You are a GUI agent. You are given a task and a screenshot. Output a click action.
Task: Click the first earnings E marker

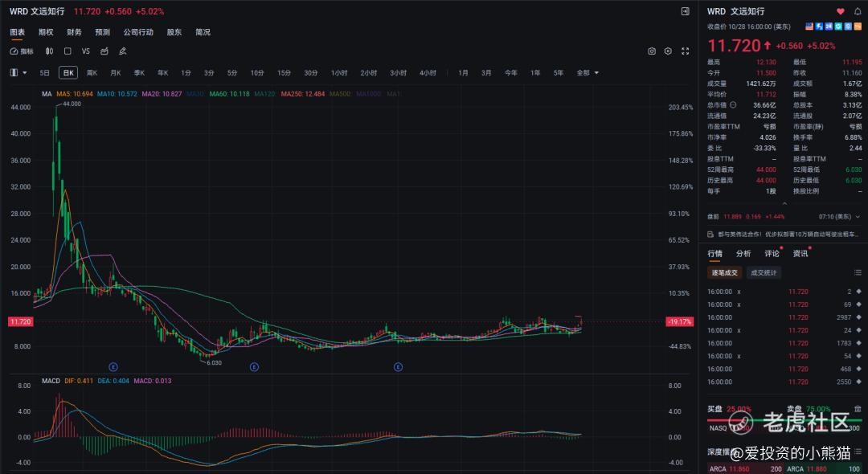pyautogui.click(x=113, y=366)
